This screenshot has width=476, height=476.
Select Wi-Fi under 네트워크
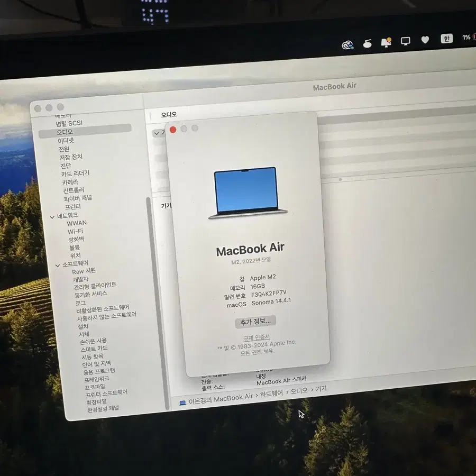click(75, 231)
